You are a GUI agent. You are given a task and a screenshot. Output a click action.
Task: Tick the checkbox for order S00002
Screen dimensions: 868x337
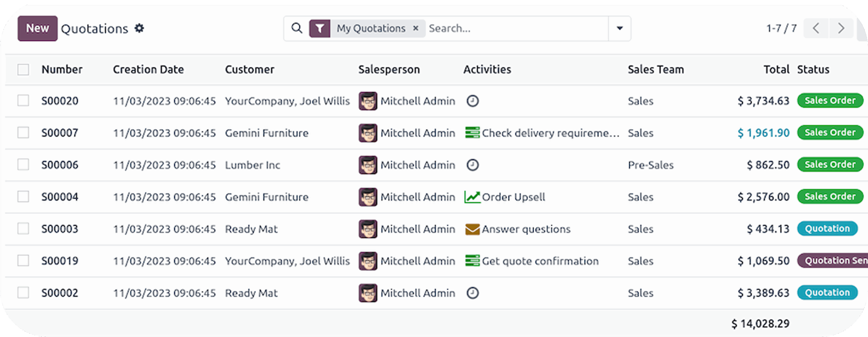[x=23, y=293]
